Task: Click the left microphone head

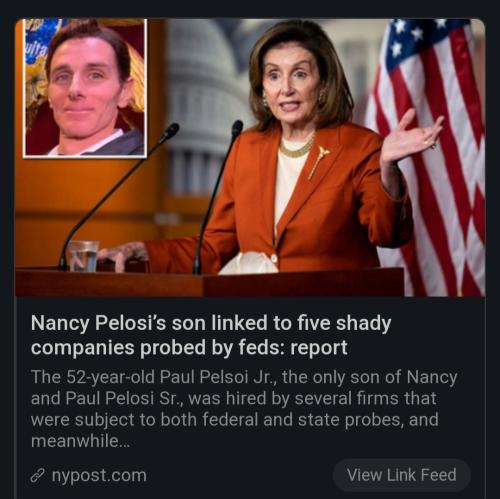Action: click(x=170, y=131)
